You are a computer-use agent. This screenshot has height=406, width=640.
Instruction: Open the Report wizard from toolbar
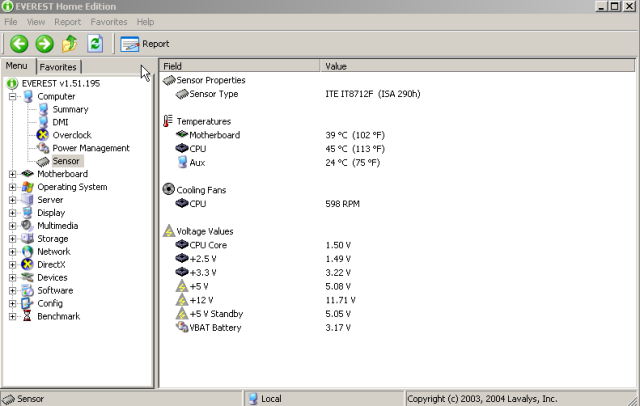point(145,44)
